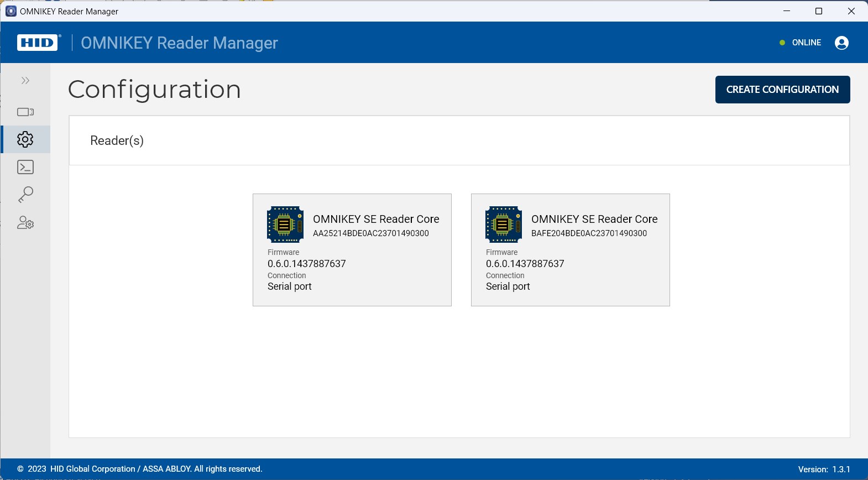Click the Reader(s) section heading
This screenshot has height=480, width=868.
coord(117,140)
